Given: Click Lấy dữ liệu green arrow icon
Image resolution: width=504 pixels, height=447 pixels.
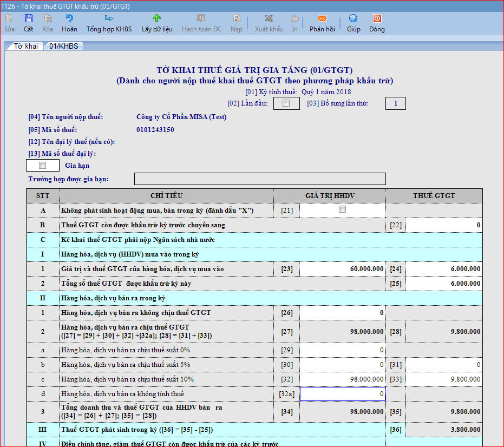Looking at the screenshot, I should (x=157, y=18).
